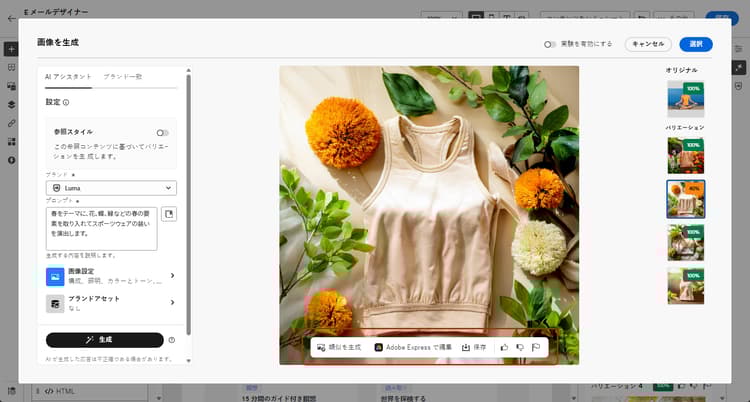
Task: Expand the ブランドアセット section
Action: pos(111,303)
